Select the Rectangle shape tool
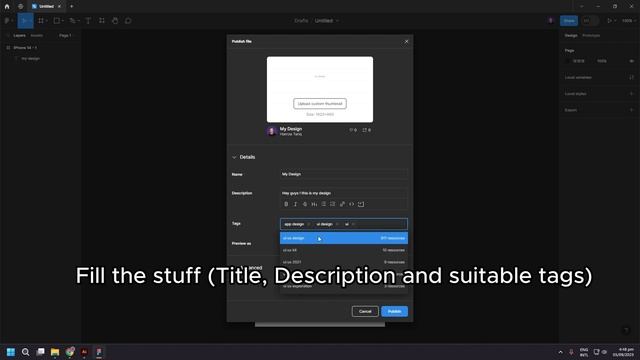Image resolution: width=640 pixels, height=360 pixels. pyautogui.click(x=58, y=20)
